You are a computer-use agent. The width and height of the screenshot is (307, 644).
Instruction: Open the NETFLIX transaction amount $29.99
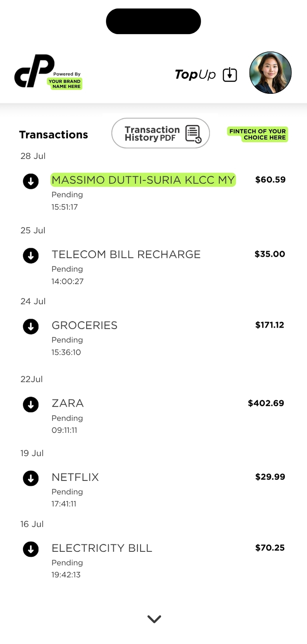tap(270, 477)
